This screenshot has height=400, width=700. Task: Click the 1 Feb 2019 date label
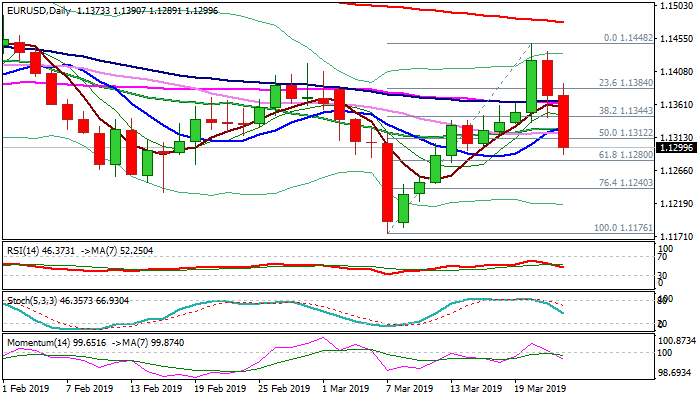tap(27, 389)
